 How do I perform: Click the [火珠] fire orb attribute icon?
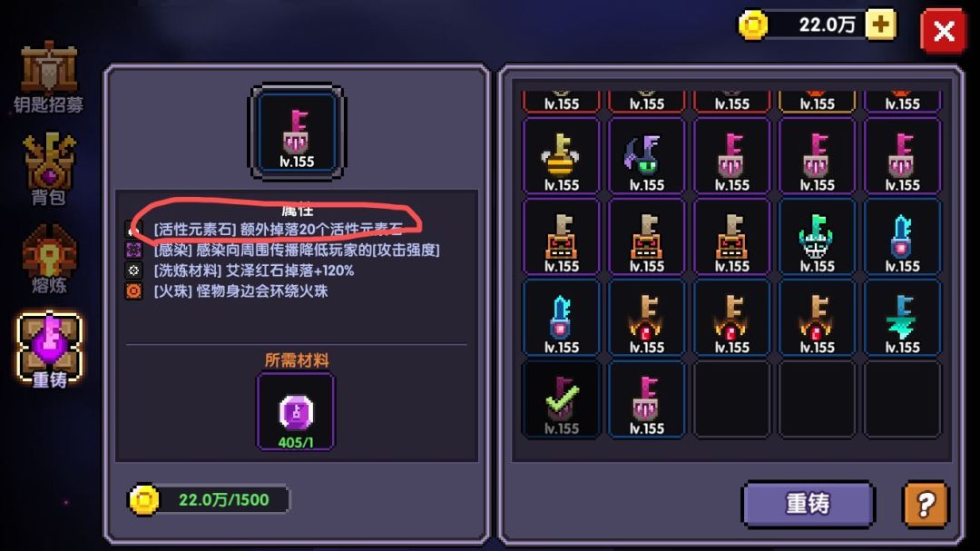(133, 290)
